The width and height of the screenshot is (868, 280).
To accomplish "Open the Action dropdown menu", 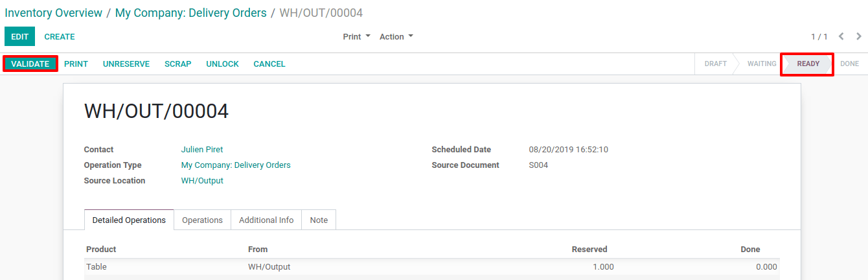I will (396, 37).
